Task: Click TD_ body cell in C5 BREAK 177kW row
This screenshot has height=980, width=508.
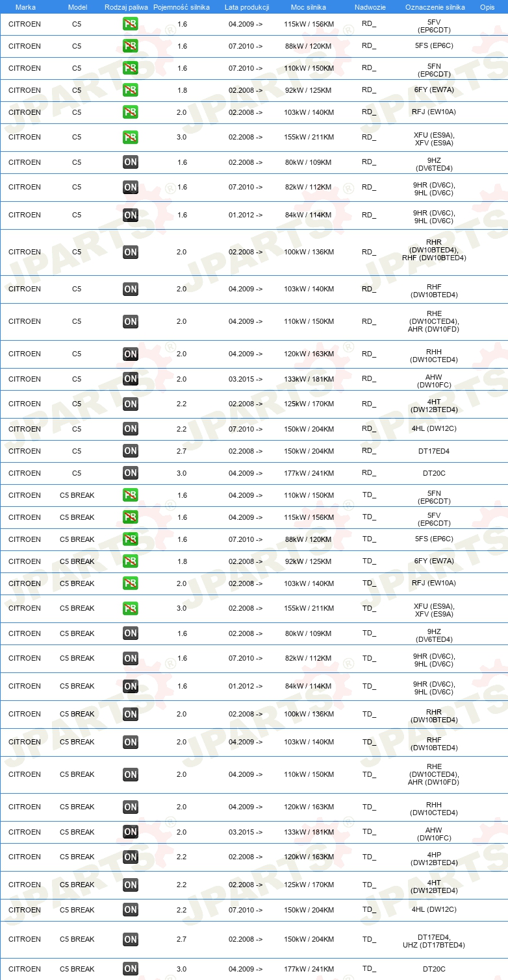Action: tap(369, 968)
